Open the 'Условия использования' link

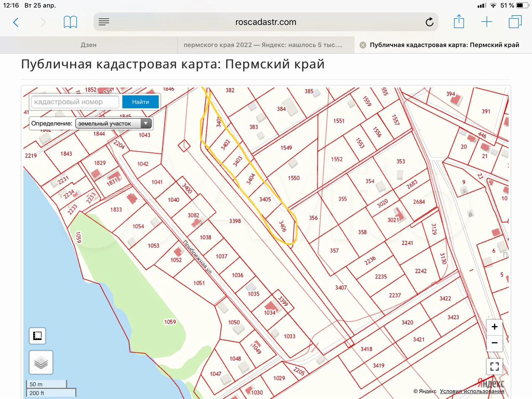[x=472, y=391]
